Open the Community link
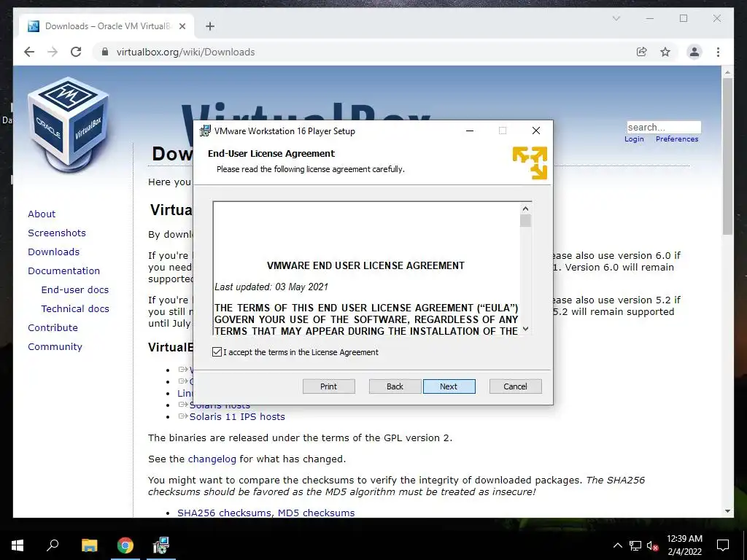 click(x=55, y=346)
